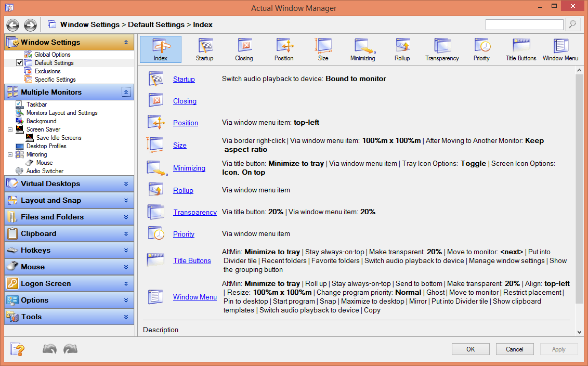
Task: Click the Priority clock toolbar icon
Action: (481, 49)
